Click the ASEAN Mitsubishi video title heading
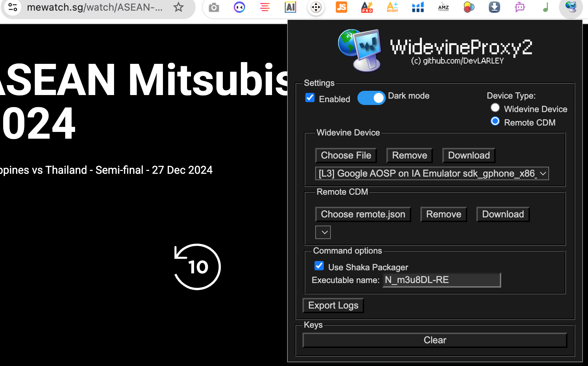The height and width of the screenshot is (366, 588). point(143,101)
